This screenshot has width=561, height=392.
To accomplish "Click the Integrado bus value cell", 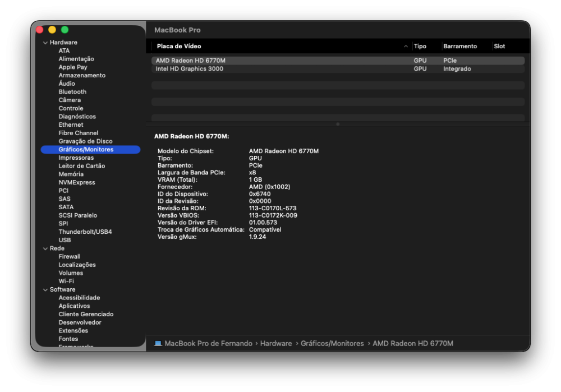I will [x=457, y=69].
